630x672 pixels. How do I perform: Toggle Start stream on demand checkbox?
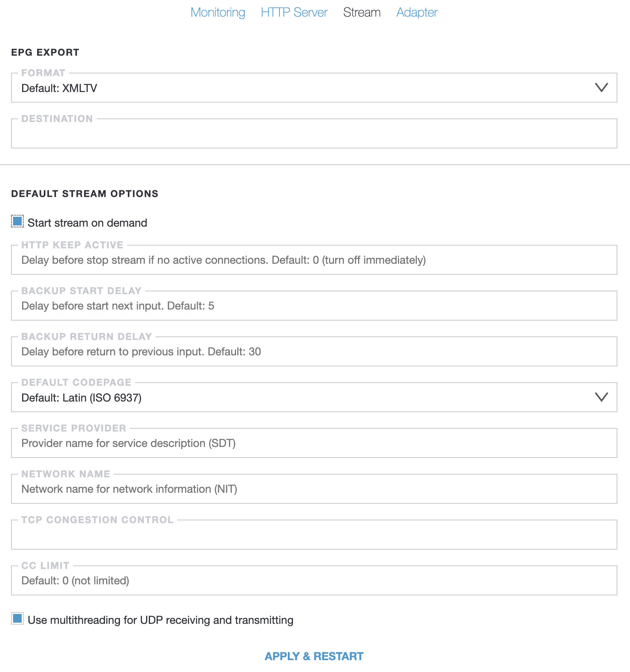(18, 221)
